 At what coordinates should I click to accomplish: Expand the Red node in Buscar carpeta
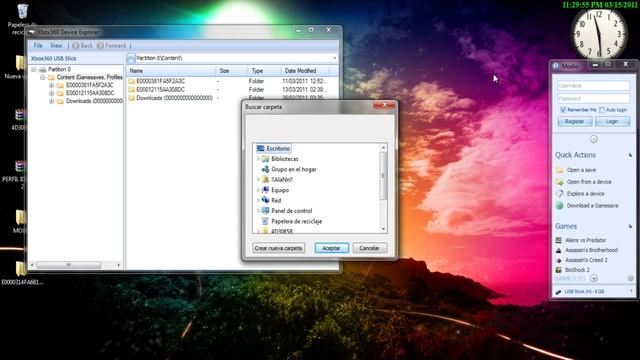point(258,200)
